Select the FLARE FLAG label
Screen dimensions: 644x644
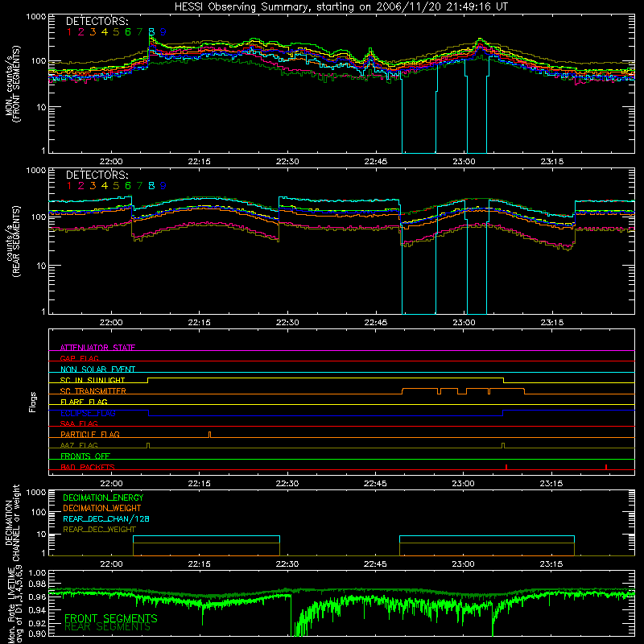point(84,402)
